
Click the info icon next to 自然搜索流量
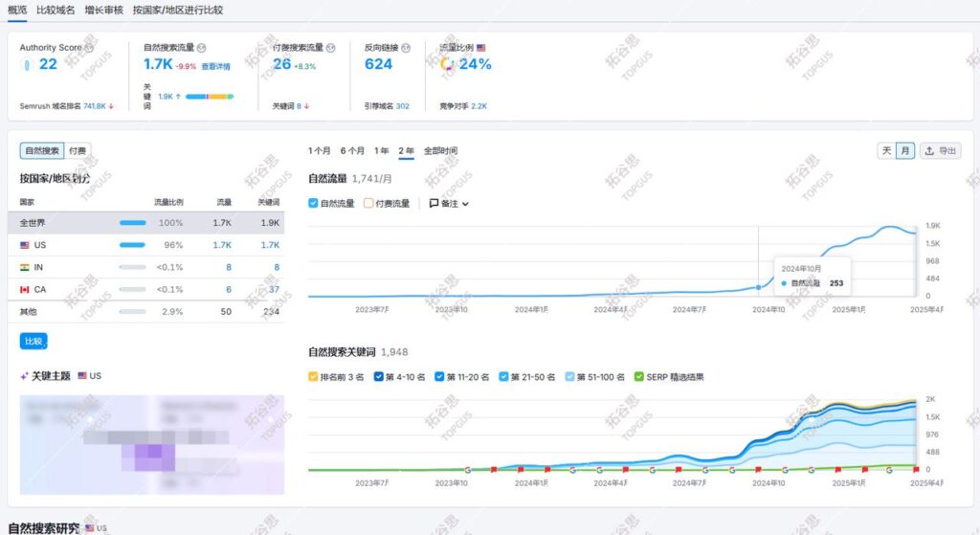click(x=202, y=48)
